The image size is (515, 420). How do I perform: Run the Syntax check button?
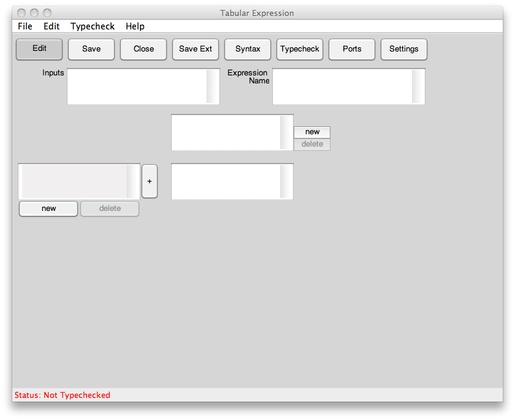pos(248,49)
